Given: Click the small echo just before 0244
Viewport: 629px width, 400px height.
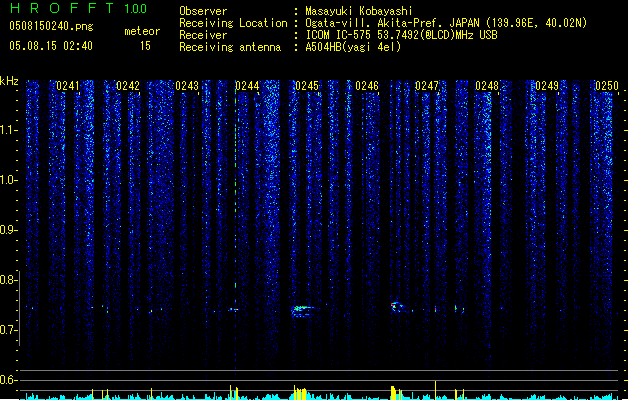Looking at the screenshot, I should (x=233, y=310).
